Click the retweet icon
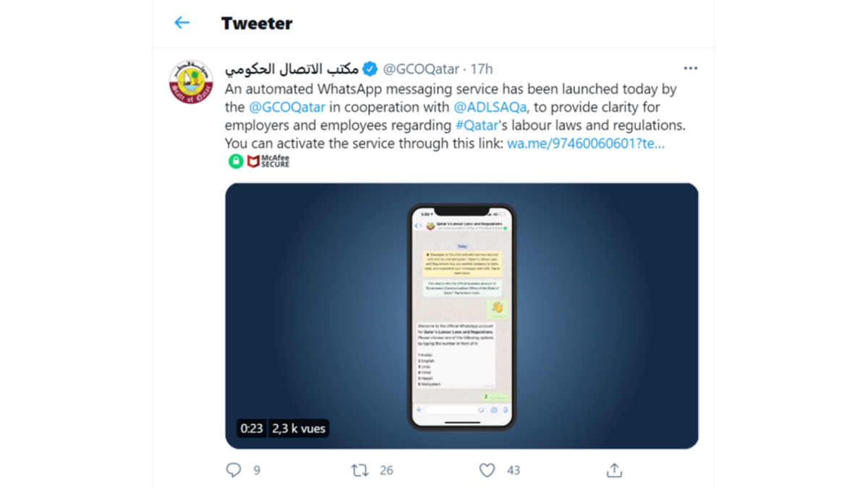This screenshot has width=868, height=488. (359, 471)
